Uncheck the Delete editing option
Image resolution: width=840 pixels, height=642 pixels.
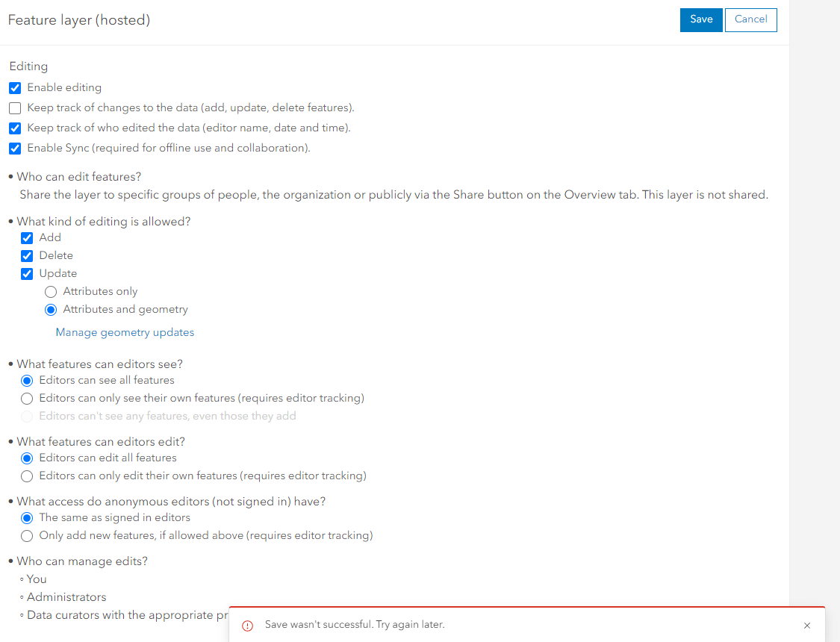(x=27, y=256)
